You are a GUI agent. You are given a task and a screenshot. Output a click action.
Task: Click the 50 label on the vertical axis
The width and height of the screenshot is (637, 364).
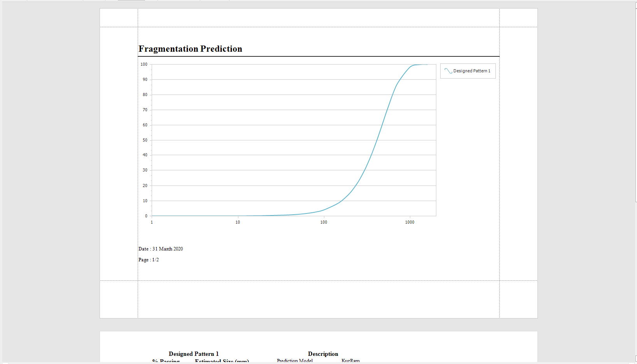(x=145, y=140)
